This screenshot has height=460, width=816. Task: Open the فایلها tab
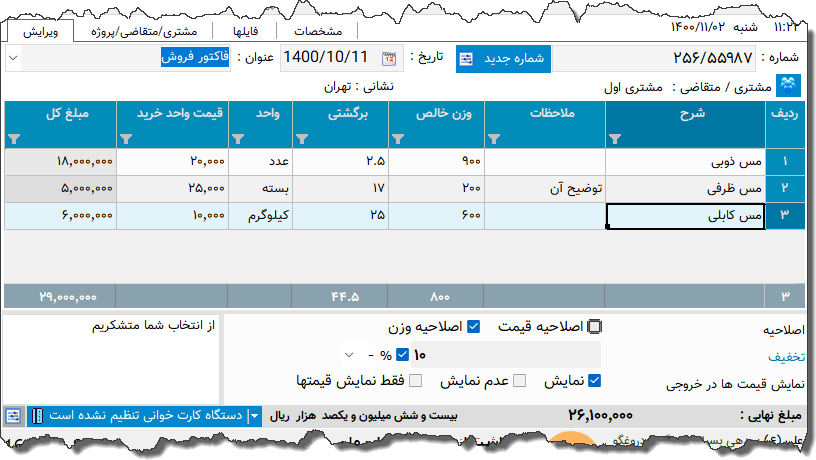coord(246,32)
